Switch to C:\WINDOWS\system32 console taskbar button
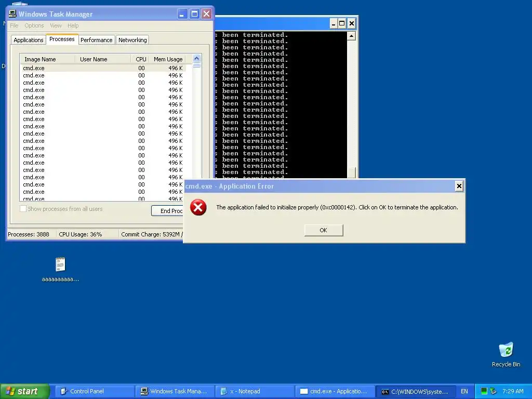The height and width of the screenshot is (399, 532). [x=416, y=391]
